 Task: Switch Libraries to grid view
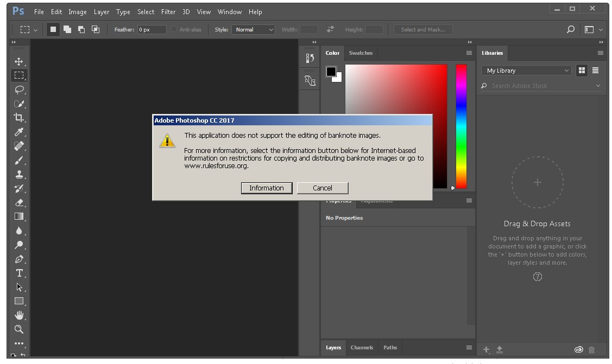point(582,71)
